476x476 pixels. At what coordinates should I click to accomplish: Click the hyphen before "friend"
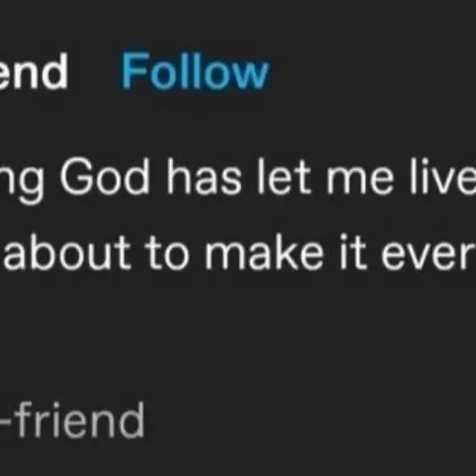[6, 424]
